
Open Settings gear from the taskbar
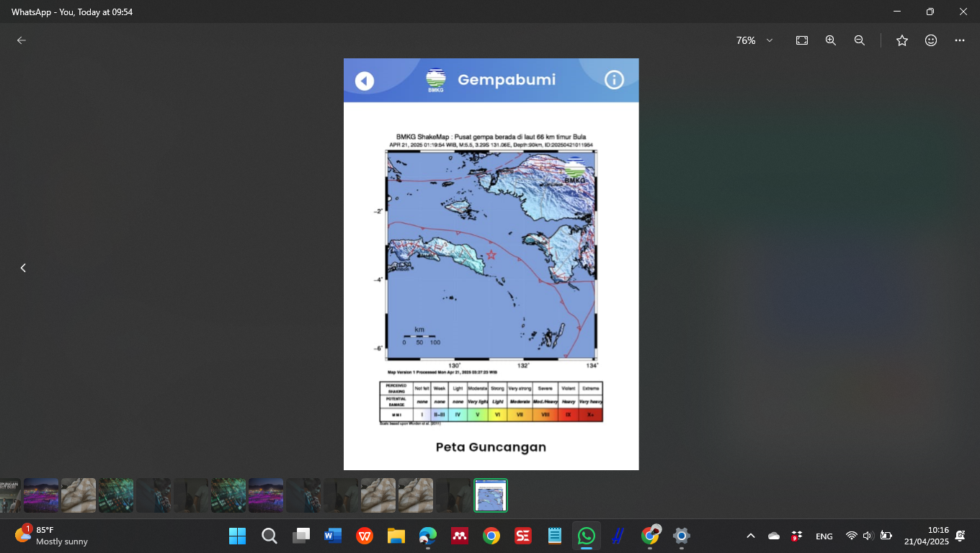coord(682,536)
